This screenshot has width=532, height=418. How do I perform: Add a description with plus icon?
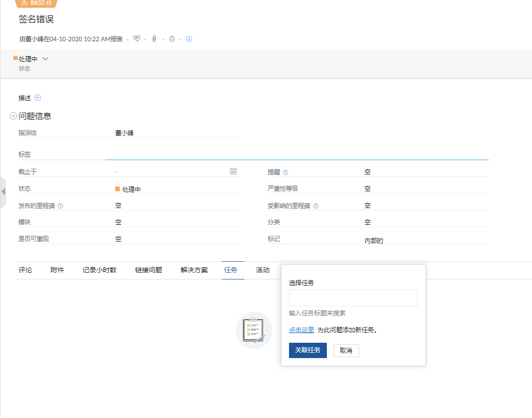click(x=38, y=97)
